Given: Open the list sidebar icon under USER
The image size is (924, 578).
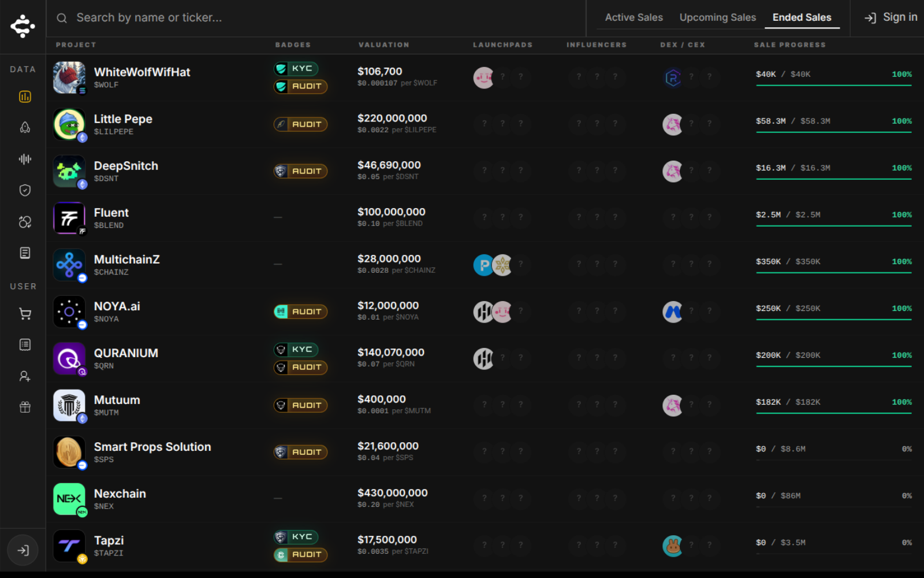Looking at the screenshot, I should coord(25,345).
